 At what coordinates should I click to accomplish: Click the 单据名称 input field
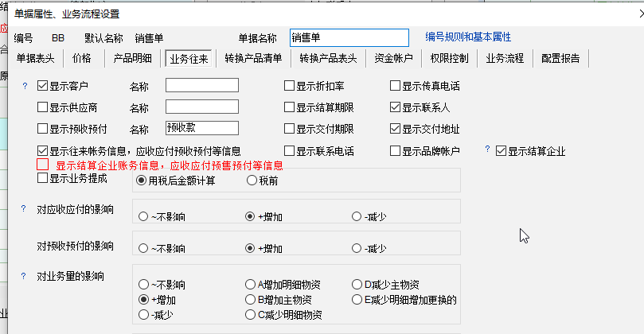349,37
